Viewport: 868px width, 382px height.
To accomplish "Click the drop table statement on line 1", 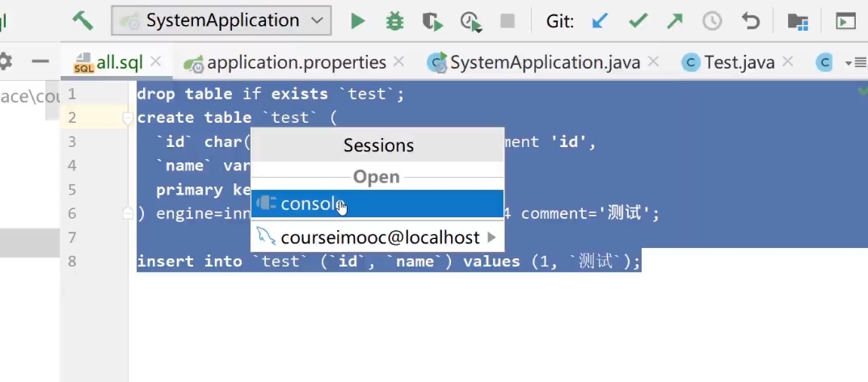I will pyautogui.click(x=271, y=94).
